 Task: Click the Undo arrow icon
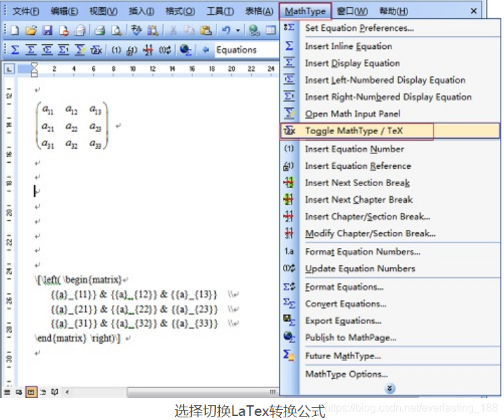click(227, 31)
